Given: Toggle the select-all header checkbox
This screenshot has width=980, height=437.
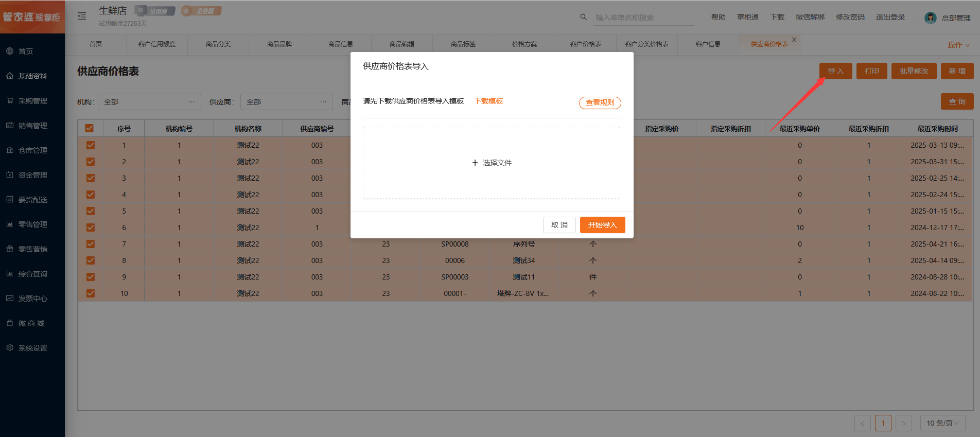Looking at the screenshot, I should tap(90, 128).
